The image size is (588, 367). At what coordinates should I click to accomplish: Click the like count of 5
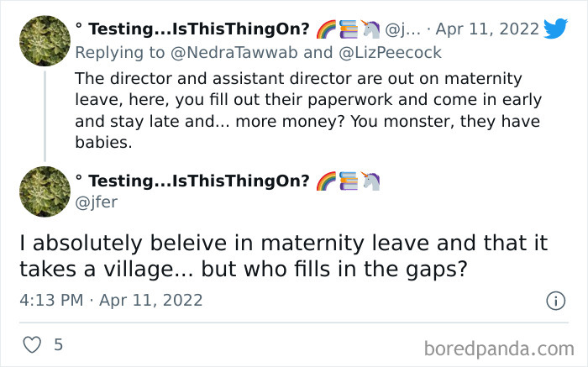[x=58, y=345]
